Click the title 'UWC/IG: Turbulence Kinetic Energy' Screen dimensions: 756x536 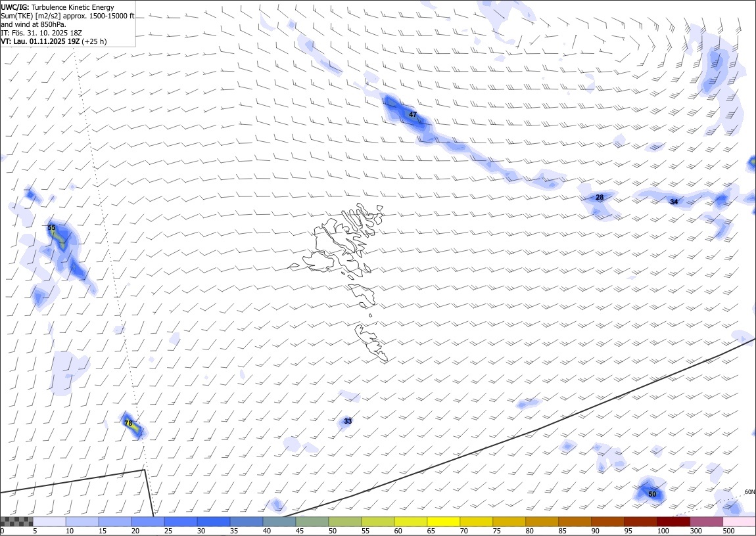click(x=58, y=7)
